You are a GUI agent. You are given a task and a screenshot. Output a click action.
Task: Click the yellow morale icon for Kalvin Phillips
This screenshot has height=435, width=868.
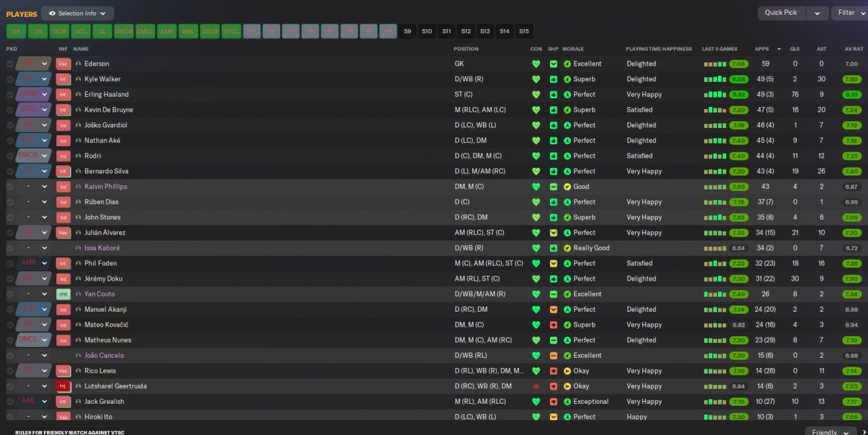tap(567, 186)
